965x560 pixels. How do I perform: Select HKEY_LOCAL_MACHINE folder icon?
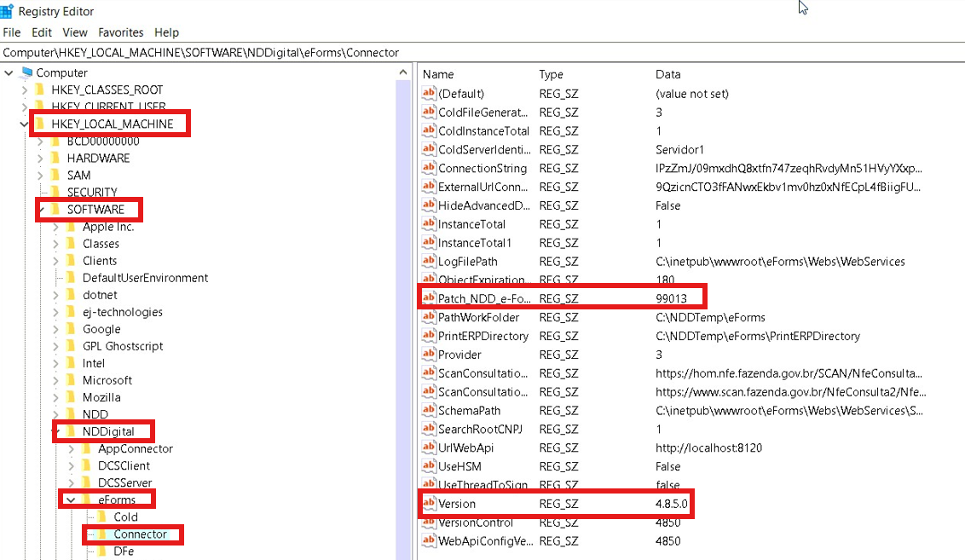click(x=41, y=124)
